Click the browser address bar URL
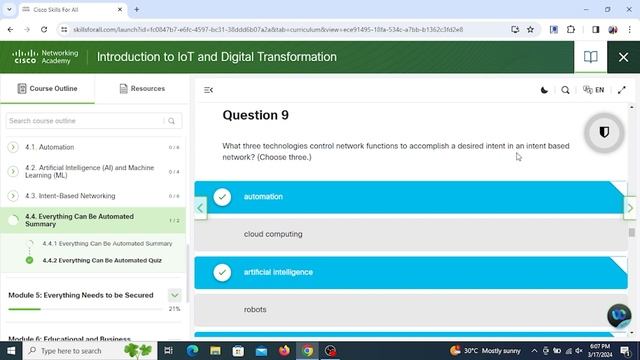 pyautogui.click(x=268, y=29)
